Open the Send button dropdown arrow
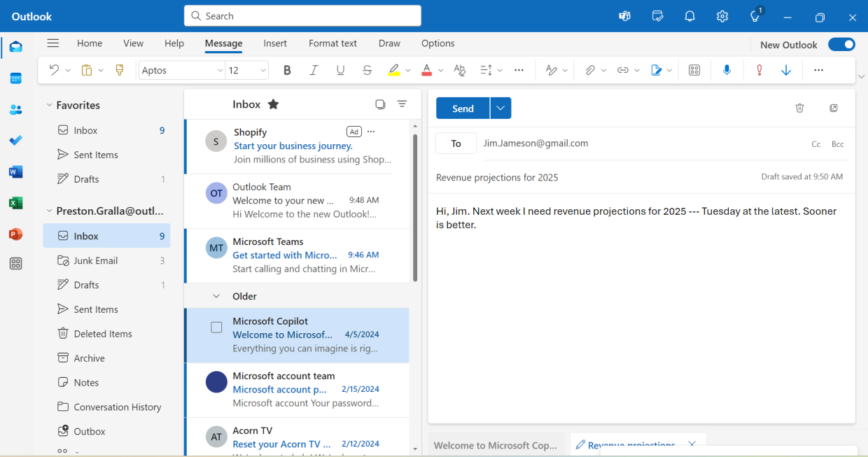The width and height of the screenshot is (868, 457). coord(500,108)
